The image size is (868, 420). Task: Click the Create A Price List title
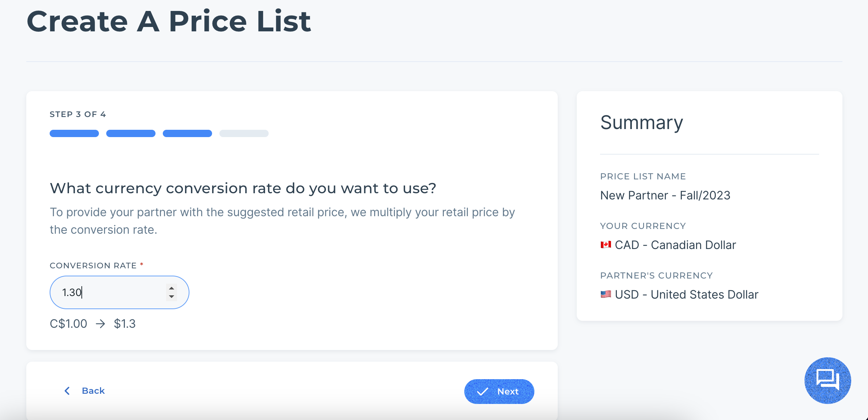169,21
